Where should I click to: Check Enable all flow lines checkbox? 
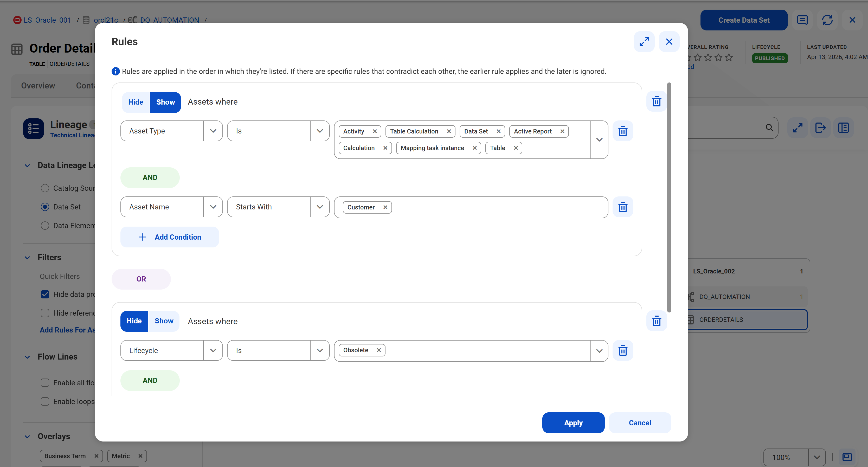click(x=45, y=383)
